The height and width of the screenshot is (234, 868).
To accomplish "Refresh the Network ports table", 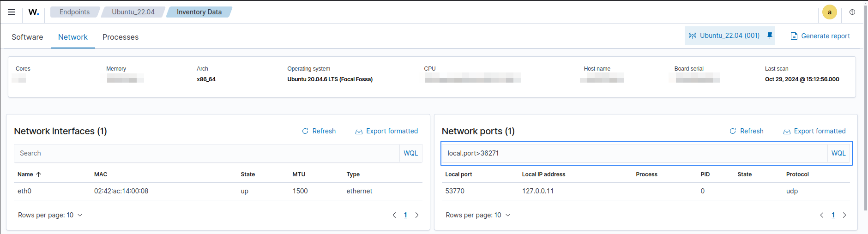I will point(747,131).
